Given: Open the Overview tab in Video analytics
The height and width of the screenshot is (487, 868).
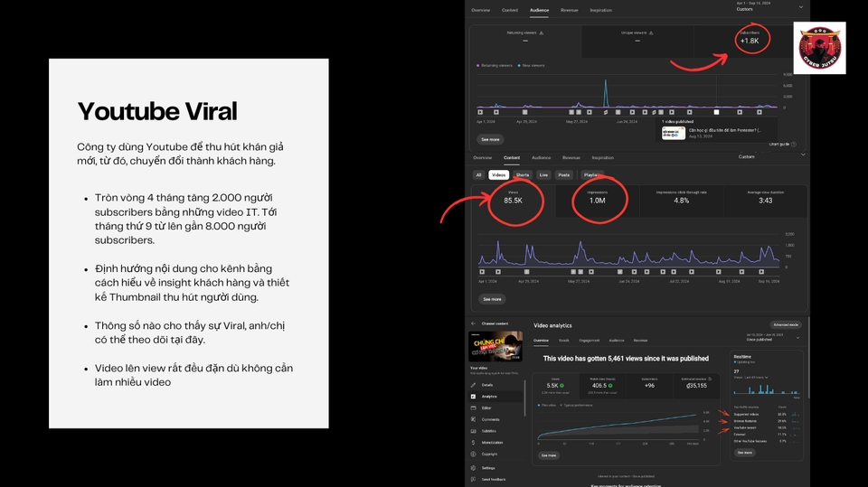Looking at the screenshot, I should tap(541, 341).
